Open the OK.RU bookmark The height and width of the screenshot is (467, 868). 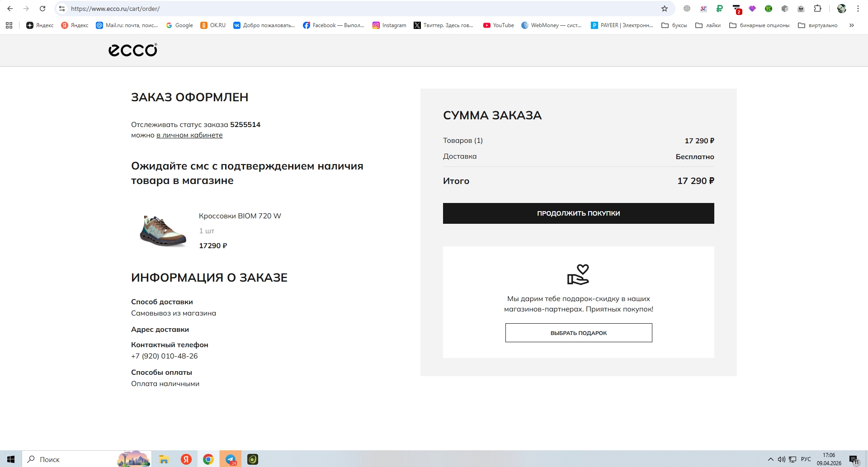point(213,25)
